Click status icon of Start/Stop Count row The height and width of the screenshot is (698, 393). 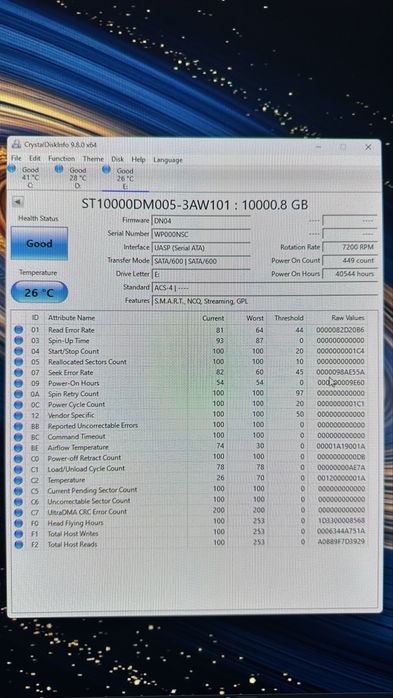19,351
